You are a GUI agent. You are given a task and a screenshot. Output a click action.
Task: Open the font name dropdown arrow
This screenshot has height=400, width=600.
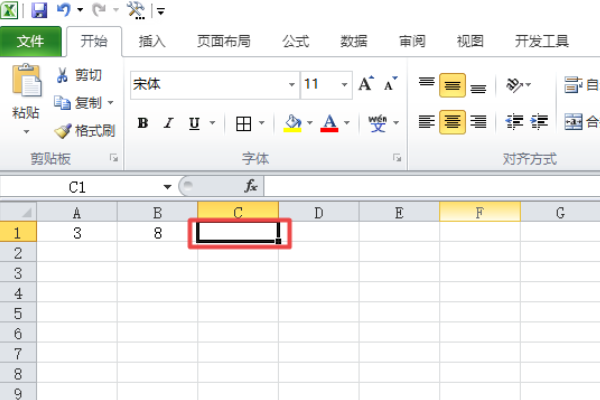292,84
